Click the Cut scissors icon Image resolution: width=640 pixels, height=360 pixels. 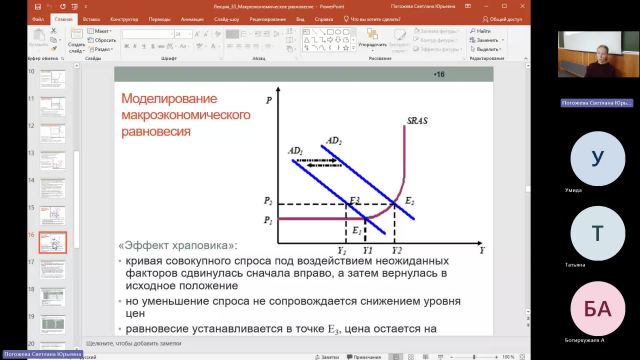click(53, 31)
